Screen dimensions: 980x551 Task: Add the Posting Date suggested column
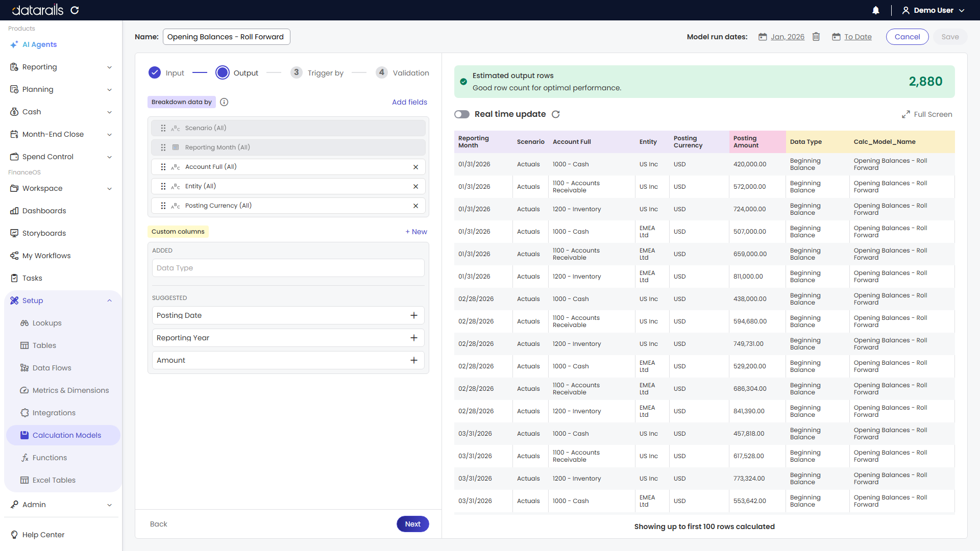414,316
